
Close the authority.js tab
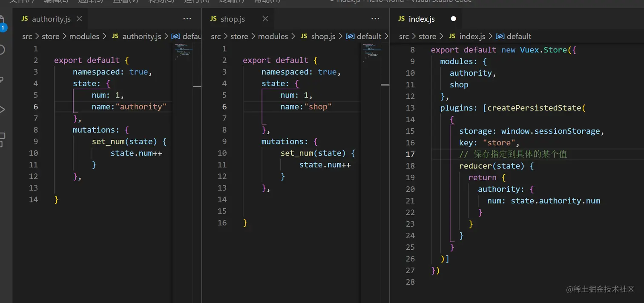79,19
